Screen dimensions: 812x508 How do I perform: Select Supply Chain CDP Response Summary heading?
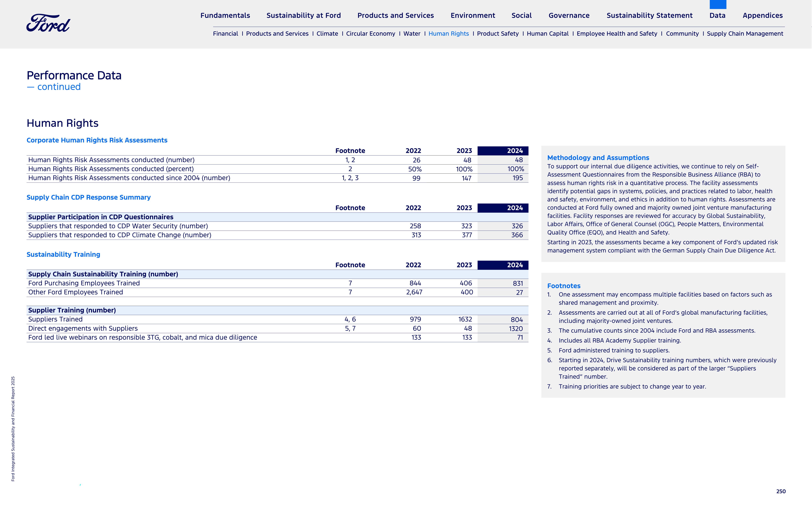pos(88,198)
